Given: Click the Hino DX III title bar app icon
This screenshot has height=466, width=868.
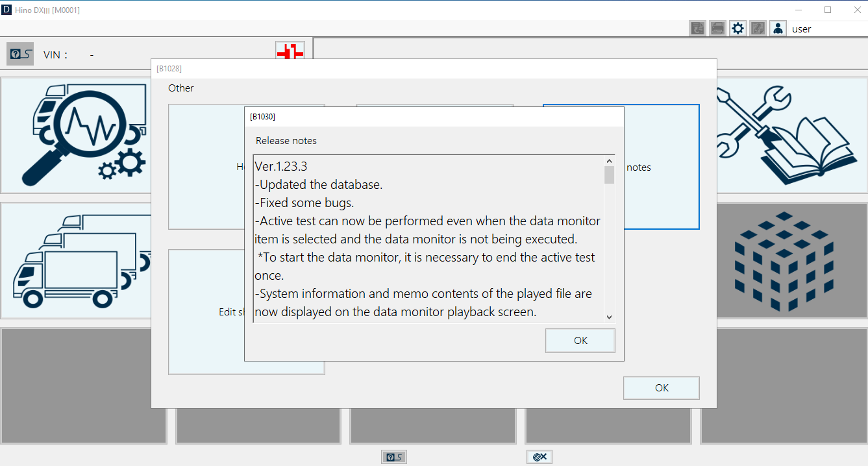Looking at the screenshot, I should [x=7, y=10].
